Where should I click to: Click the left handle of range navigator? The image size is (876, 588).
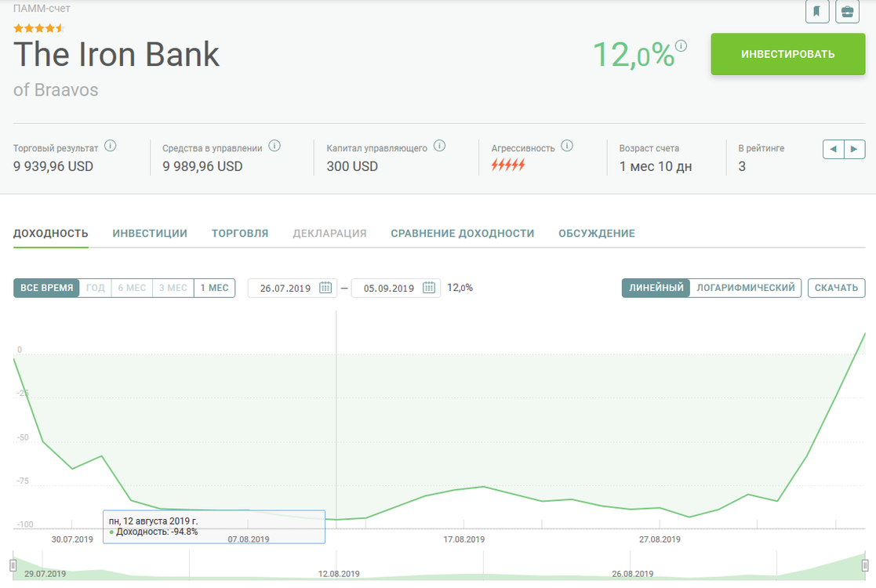[x=13, y=565]
